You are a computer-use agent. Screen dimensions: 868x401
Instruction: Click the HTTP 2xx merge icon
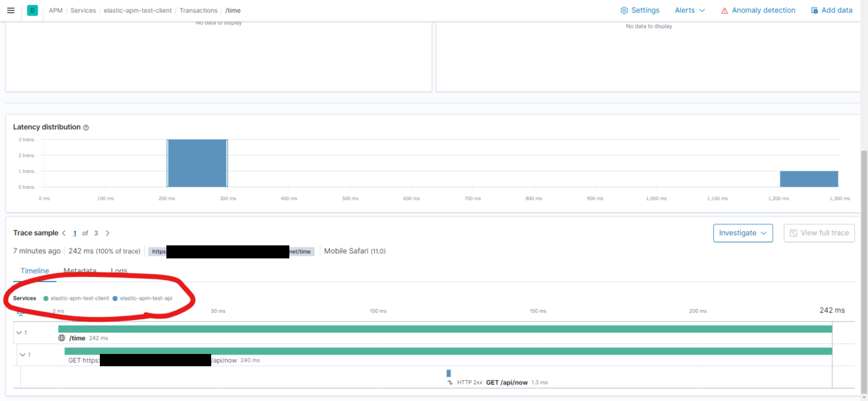(450, 382)
